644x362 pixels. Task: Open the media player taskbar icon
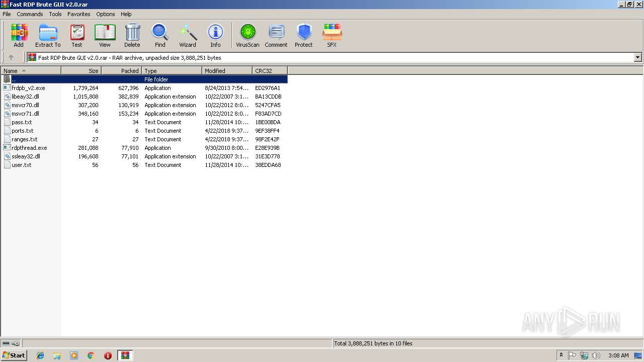coord(74,355)
